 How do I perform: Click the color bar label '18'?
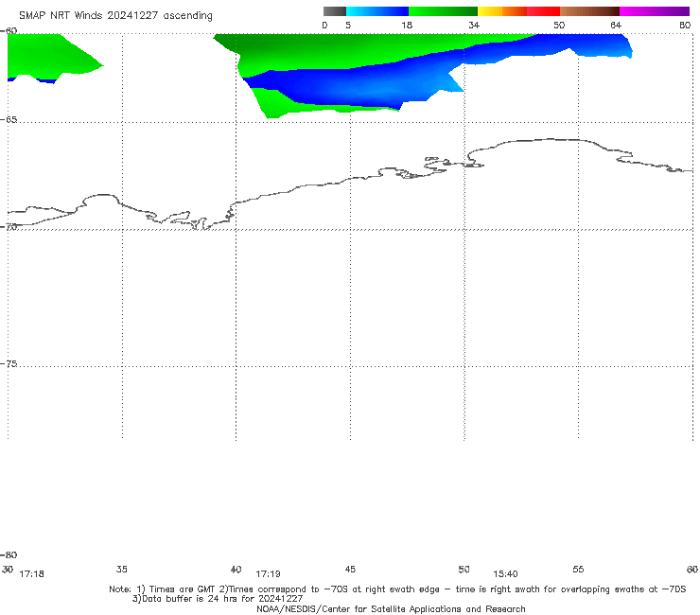tap(407, 26)
